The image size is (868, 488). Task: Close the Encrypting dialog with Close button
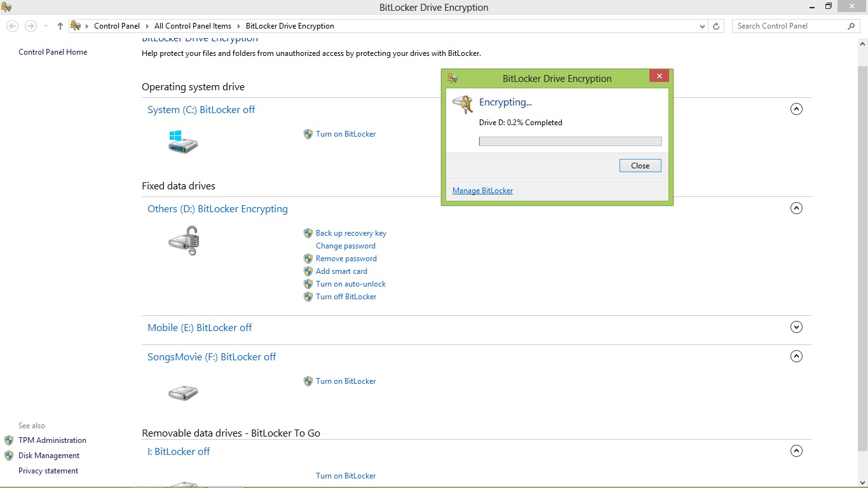click(x=641, y=166)
